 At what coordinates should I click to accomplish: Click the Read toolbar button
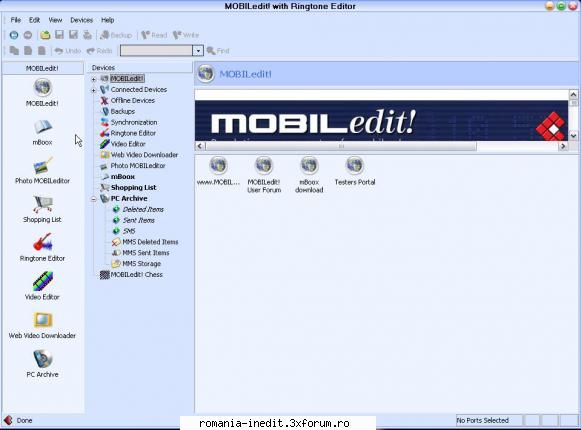pyautogui.click(x=154, y=35)
